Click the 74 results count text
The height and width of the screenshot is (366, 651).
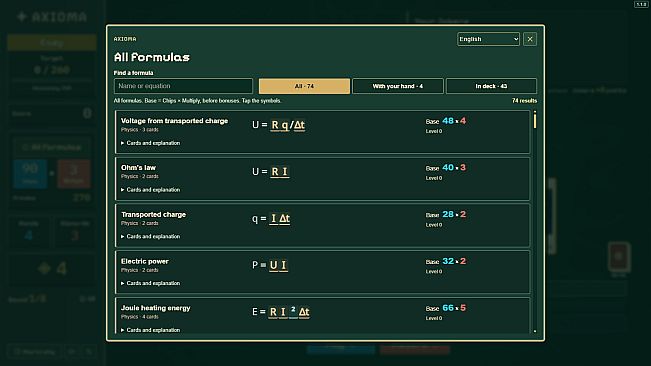(524, 101)
